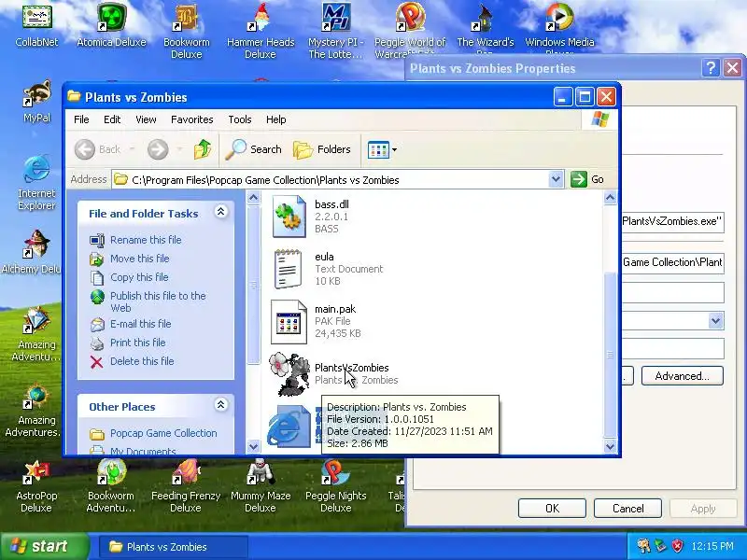This screenshot has width=747, height=560.
Task: Click the Advanced... button
Action: point(683,376)
